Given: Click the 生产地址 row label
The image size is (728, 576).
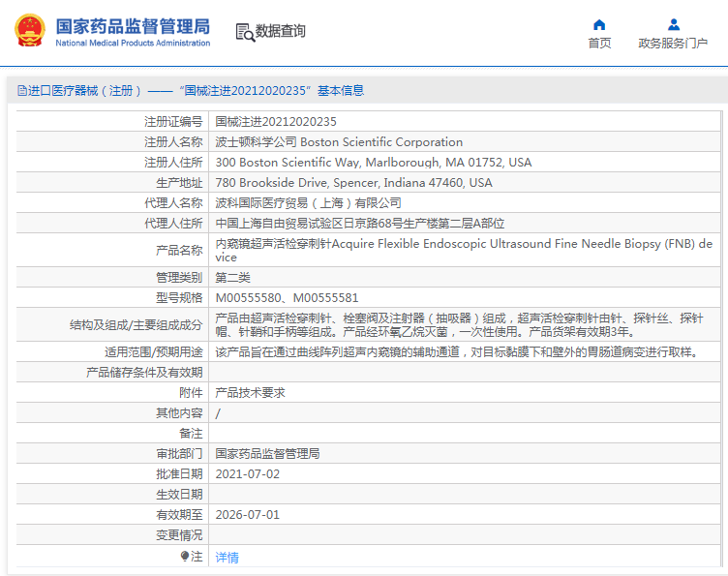Looking at the screenshot, I should pos(179,183).
